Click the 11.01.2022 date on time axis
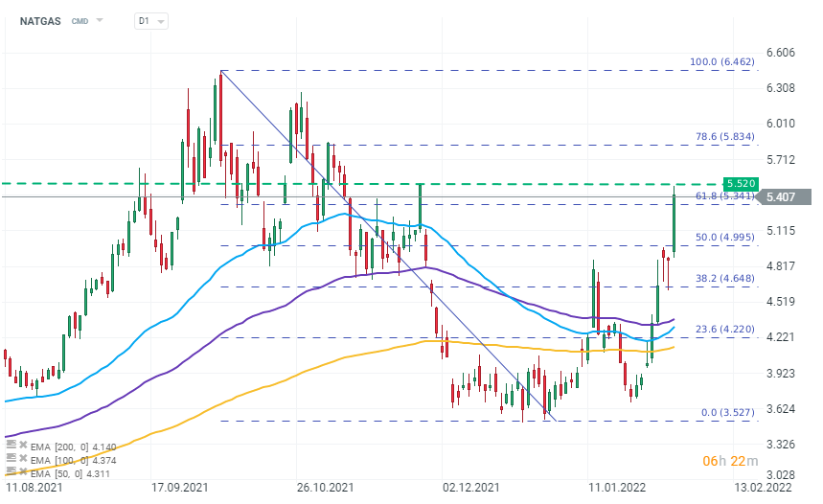Viewport: 823px width, 504px height. [617, 488]
